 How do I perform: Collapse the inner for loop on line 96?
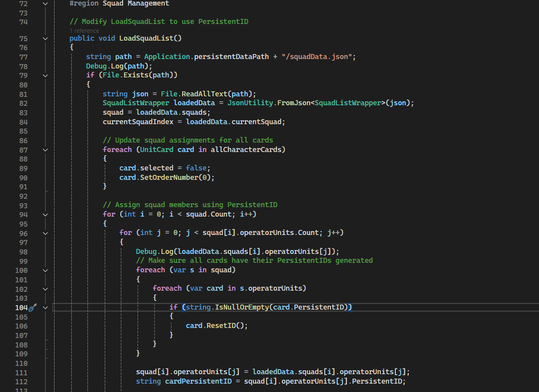45,233
